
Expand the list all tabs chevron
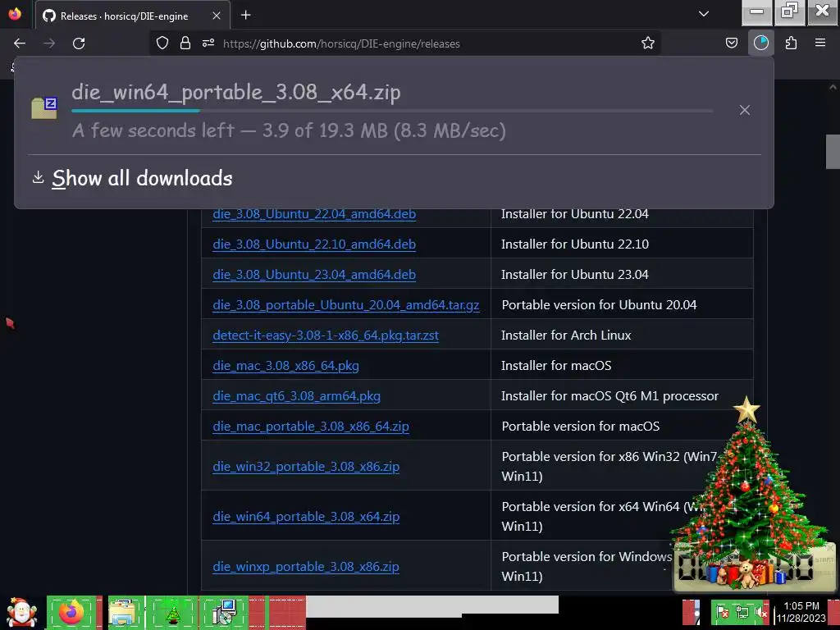(x=704, y=15)
